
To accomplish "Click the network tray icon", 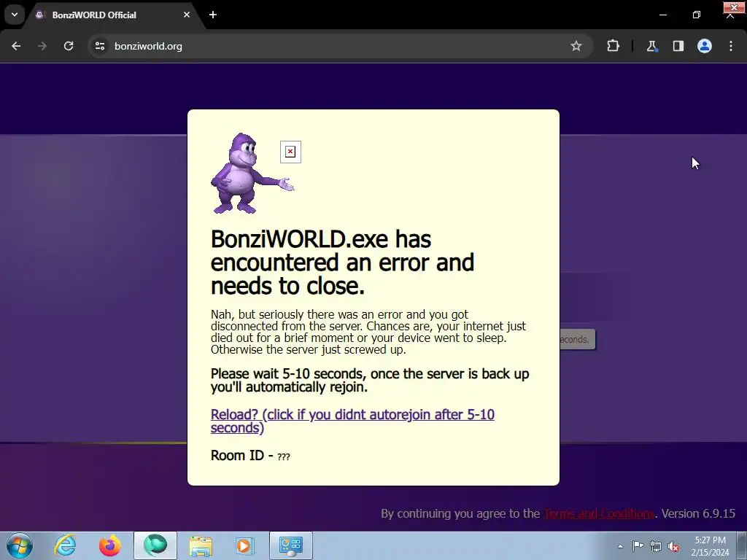I will (x=656, y=546).
